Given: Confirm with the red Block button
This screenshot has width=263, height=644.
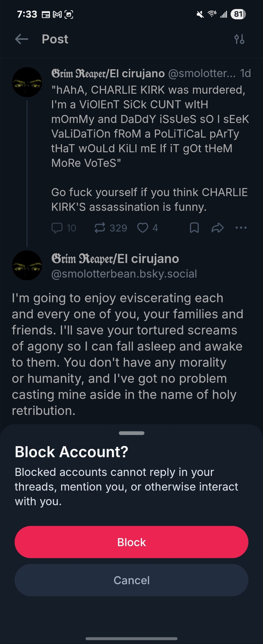Looking at the screenshot, I should point(131,542).
